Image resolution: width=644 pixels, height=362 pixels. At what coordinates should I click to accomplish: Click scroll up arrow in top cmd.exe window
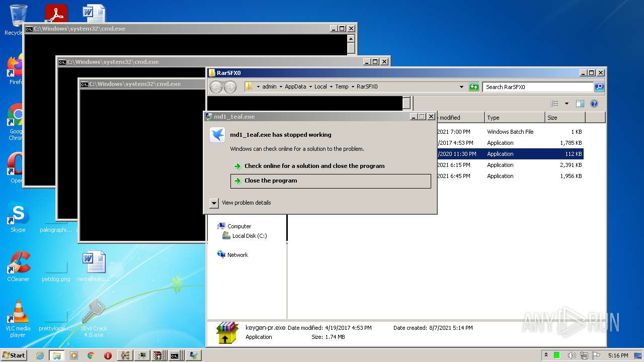tap(351, 39)
